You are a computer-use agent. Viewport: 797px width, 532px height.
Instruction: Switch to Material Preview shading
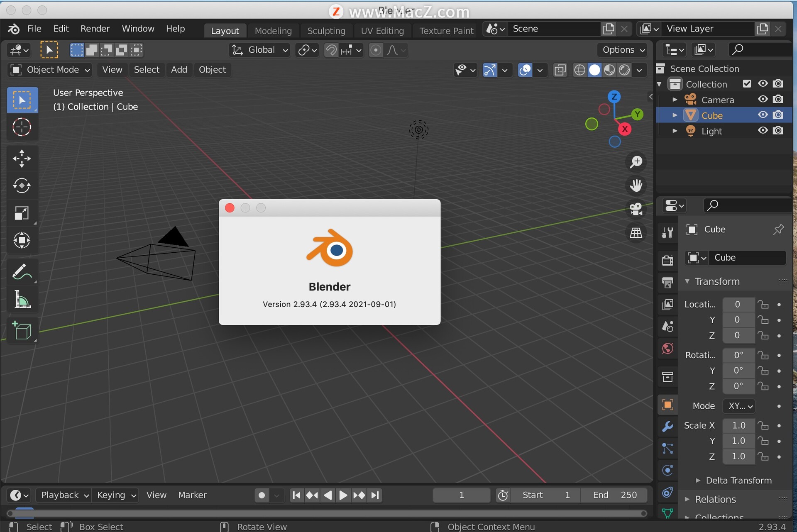pyautogui.click(x=609, y=70)
